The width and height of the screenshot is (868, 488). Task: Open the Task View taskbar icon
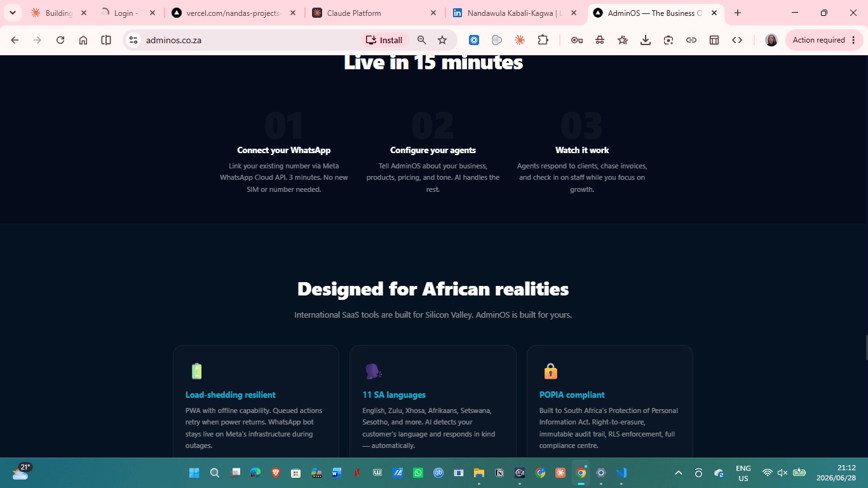click(235, 473)
